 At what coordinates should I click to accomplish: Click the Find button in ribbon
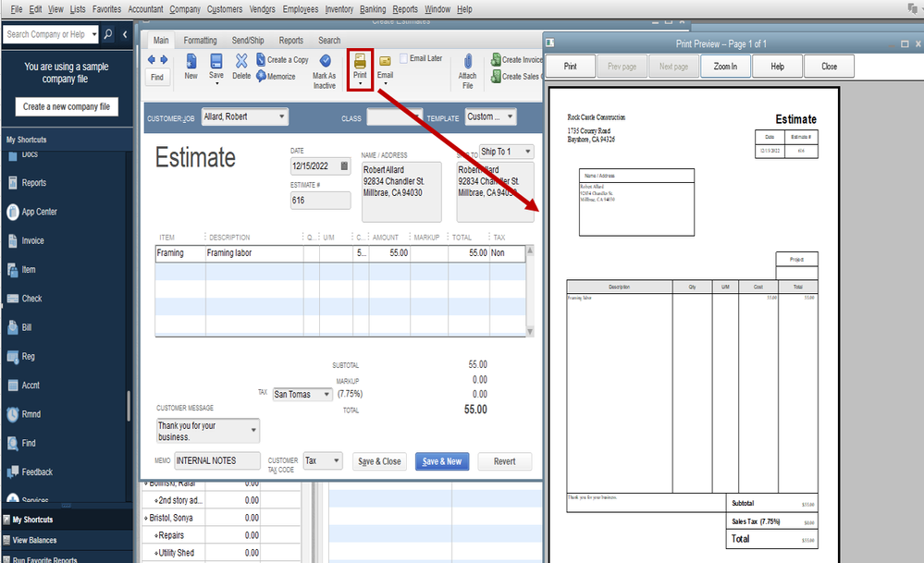pyautogui.click(x=157, y=77)
